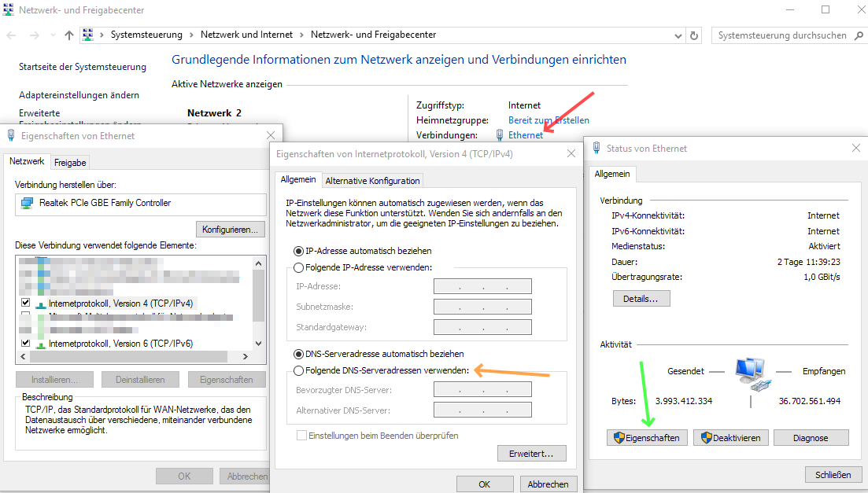Click the Bevorzugter DNS-Server field
The image size is (868, 493).
(482, 389)
